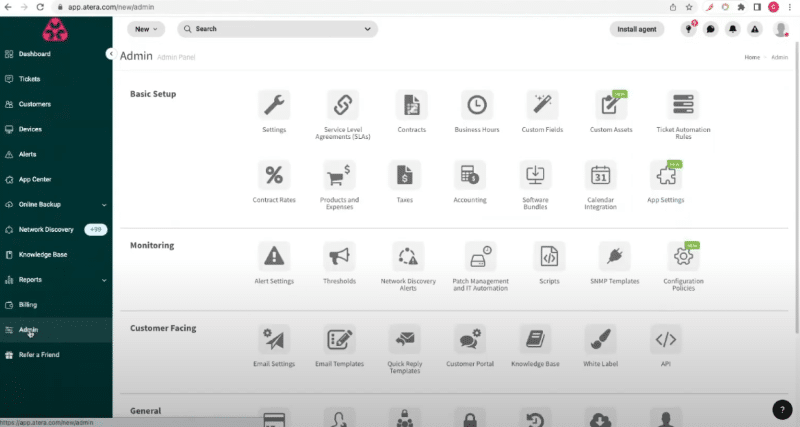Open Customer Portal icon
Screen dimensions: 800x427
[x=470, y=339]
